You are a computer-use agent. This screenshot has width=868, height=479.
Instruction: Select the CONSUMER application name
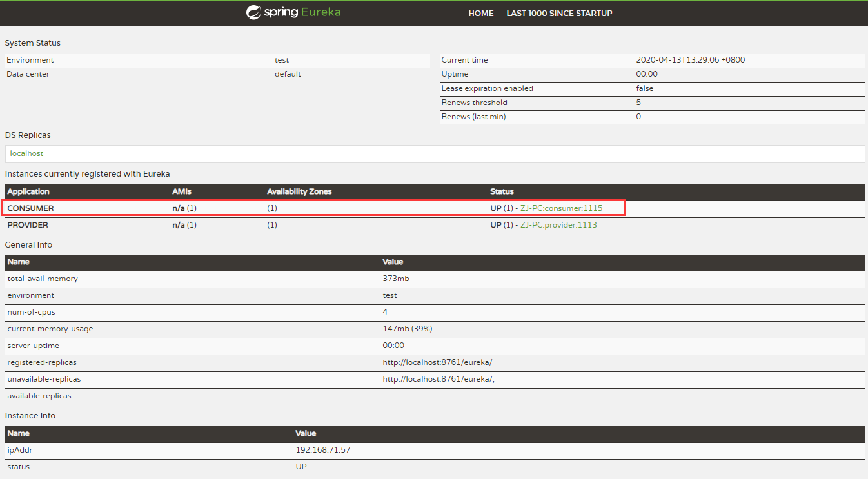click(x=30, y=208)
